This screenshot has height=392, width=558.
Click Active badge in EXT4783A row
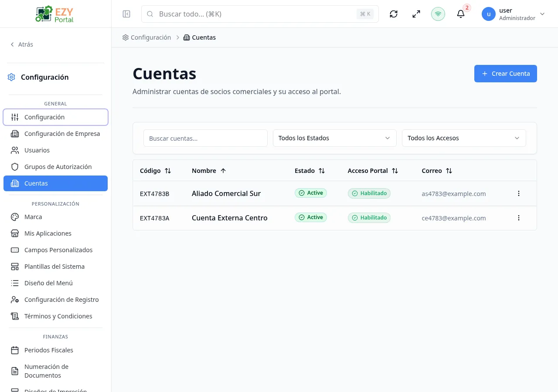click(x=311, y=217)
